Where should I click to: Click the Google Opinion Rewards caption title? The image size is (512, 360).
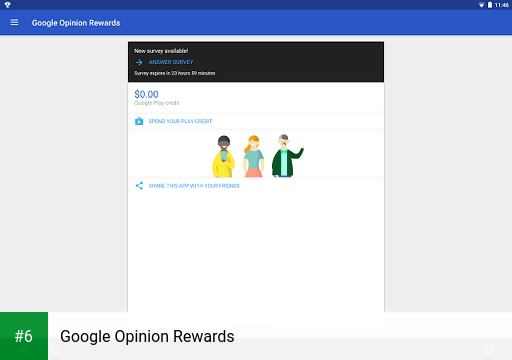pyautogui.click(x=147, y=336)
